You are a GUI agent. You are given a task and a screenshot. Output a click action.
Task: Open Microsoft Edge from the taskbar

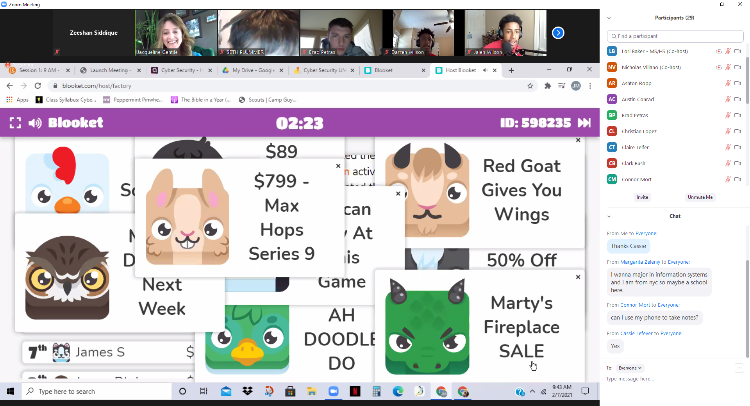coord(397,392)
